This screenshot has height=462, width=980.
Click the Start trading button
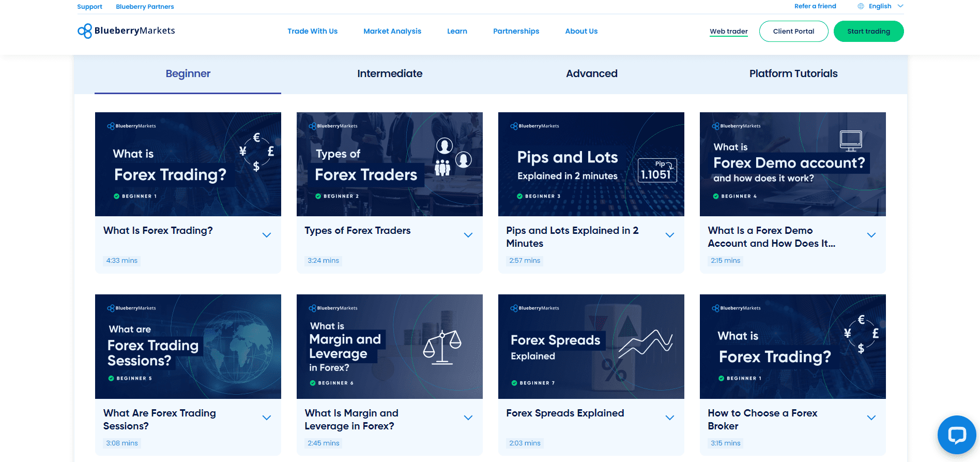coord(868,32)
